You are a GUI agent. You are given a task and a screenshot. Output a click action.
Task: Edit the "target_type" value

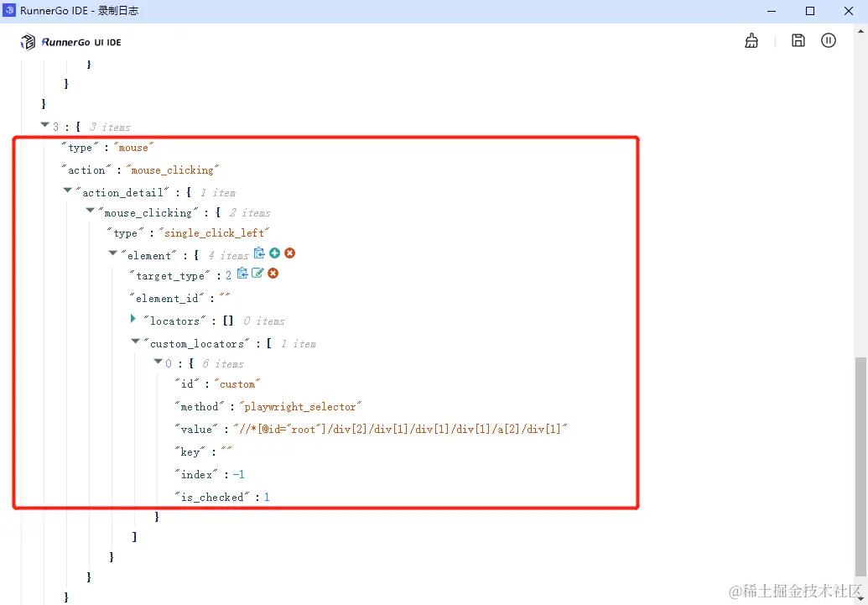point(257,274)
